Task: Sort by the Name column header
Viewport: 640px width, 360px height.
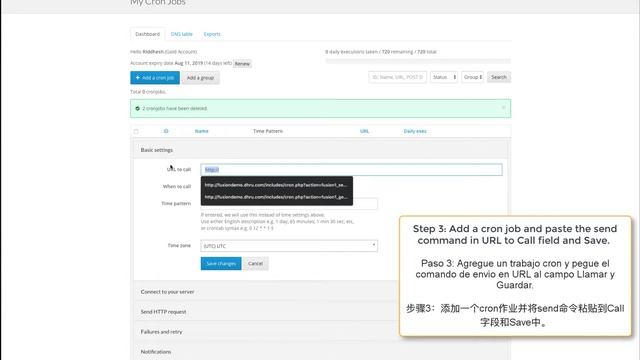Action: click(201, 131)
